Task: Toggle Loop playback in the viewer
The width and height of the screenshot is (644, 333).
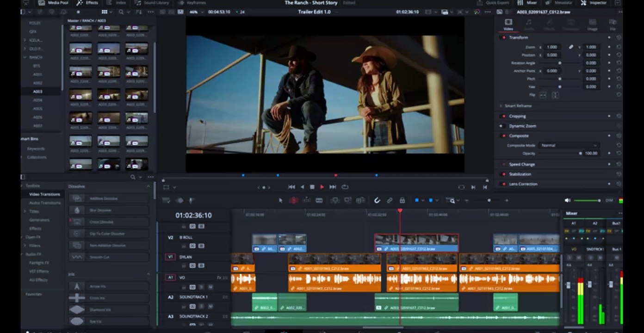Action: 345,187
